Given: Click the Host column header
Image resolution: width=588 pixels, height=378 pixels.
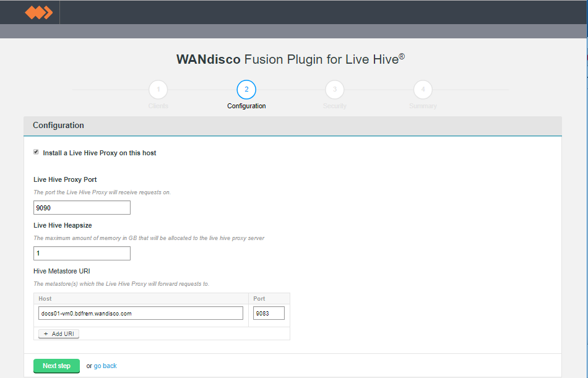Looking at the screenshot, I should tap(45, 298).
